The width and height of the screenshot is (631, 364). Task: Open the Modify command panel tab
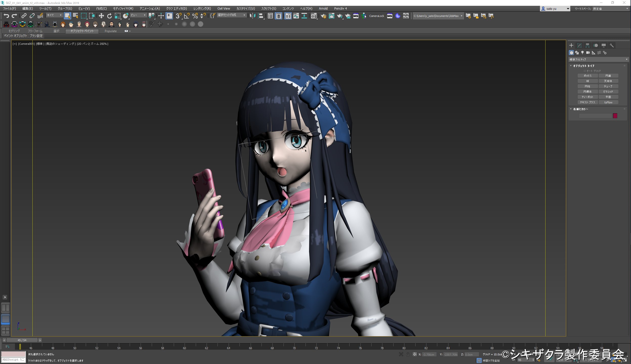(x=579, y=45)
